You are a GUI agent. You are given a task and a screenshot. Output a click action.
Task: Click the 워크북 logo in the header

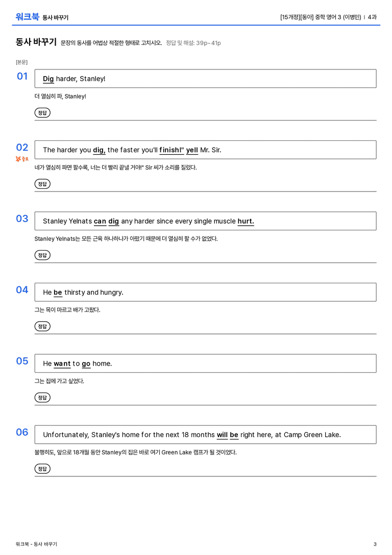coord(27,17)
